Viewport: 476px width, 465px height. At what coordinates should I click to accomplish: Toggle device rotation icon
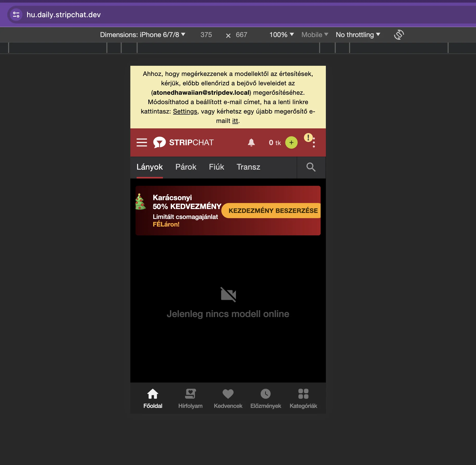pos(399,35)
